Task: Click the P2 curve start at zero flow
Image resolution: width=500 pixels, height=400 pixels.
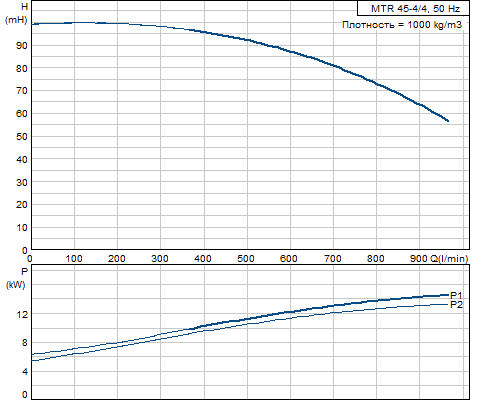Action: [x=32, y=361]
